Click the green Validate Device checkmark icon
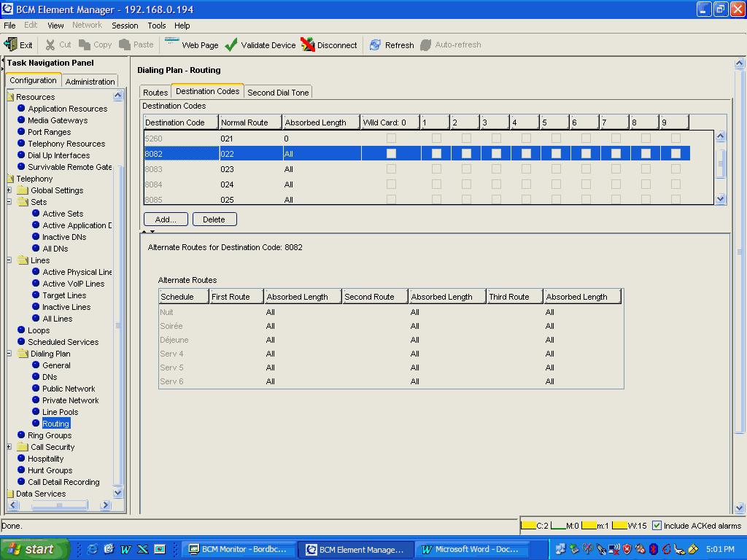The height and width of the screenshot is (560, 747). tap(231, 44)
